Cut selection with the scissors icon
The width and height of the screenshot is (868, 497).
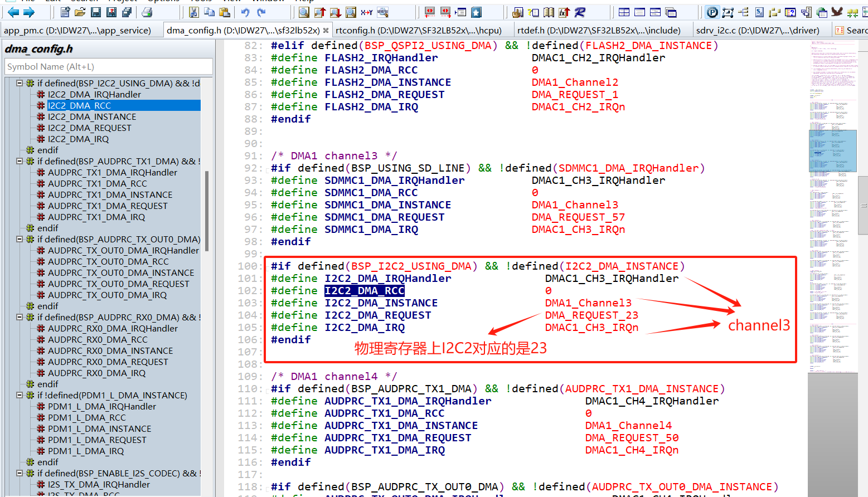click(x=194, y=12)
